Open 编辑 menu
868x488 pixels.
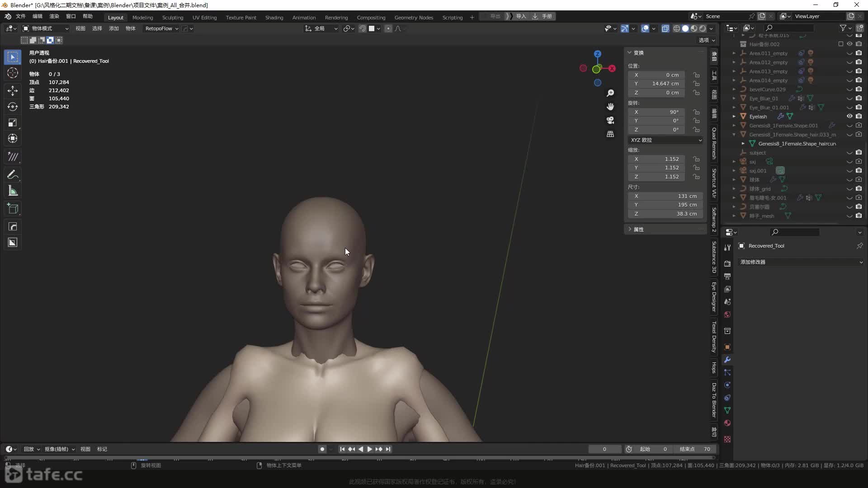coord(38,16)
